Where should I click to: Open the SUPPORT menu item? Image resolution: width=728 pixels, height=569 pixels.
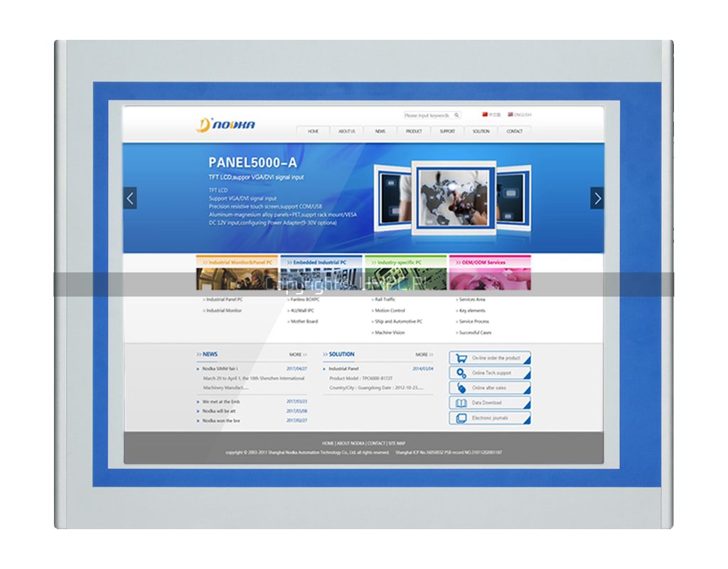(447, 132)
